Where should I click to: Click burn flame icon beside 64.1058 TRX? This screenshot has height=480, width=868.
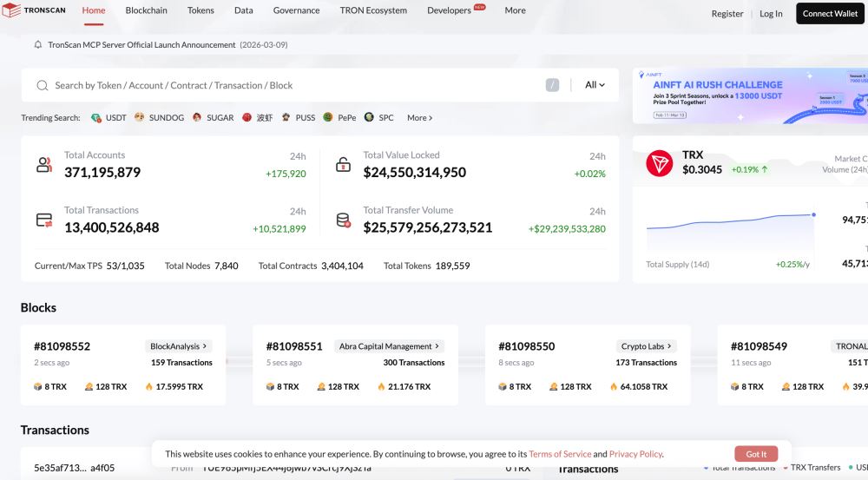point(614,386)
